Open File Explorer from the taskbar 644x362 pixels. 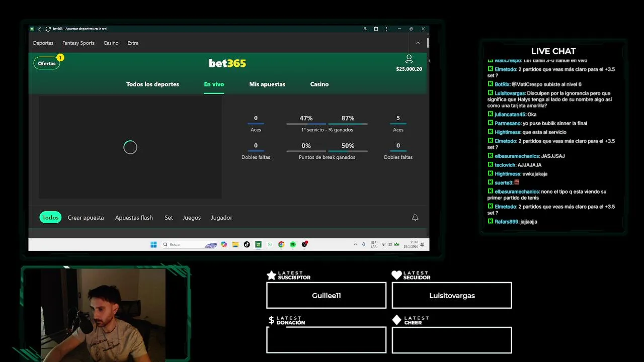[x=235, y=244]
